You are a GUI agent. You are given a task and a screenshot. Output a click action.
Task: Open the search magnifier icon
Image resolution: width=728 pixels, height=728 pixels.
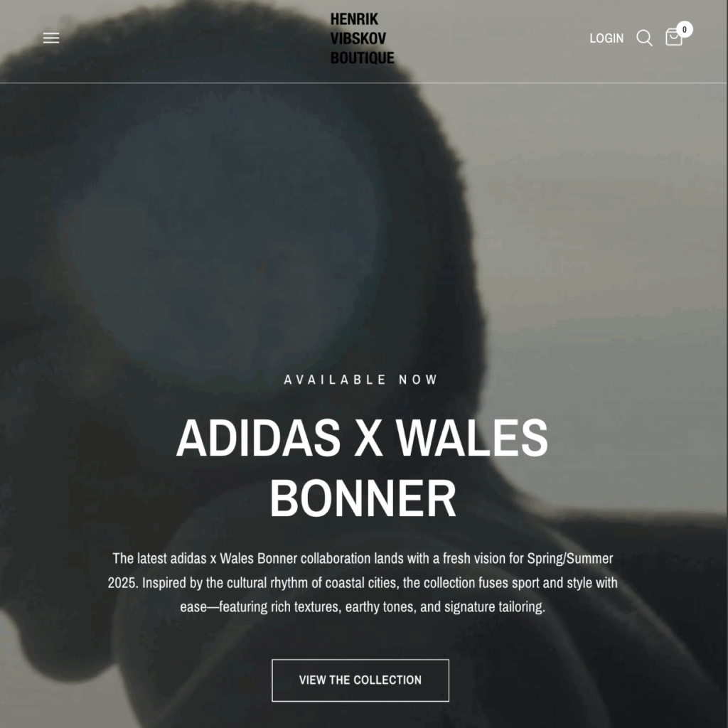pos(644,38)
